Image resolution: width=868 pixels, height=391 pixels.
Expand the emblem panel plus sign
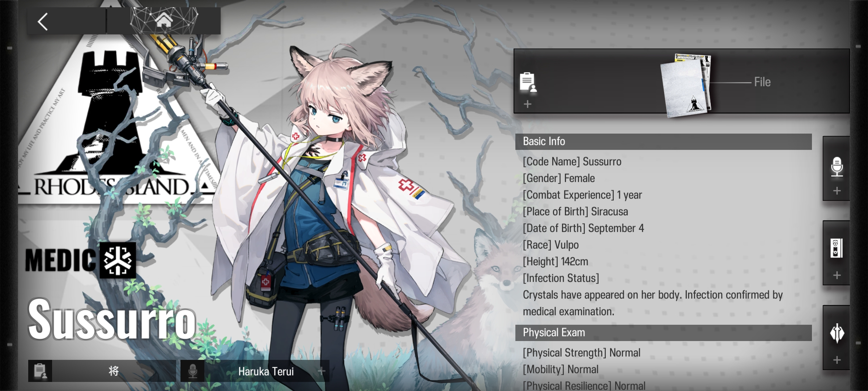coord(837,360)
